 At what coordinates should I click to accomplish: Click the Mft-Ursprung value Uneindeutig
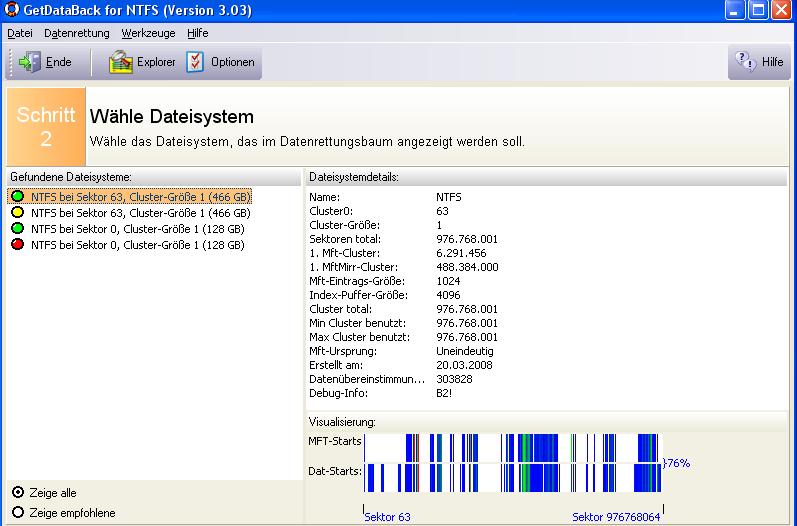(x=465, y=351)
